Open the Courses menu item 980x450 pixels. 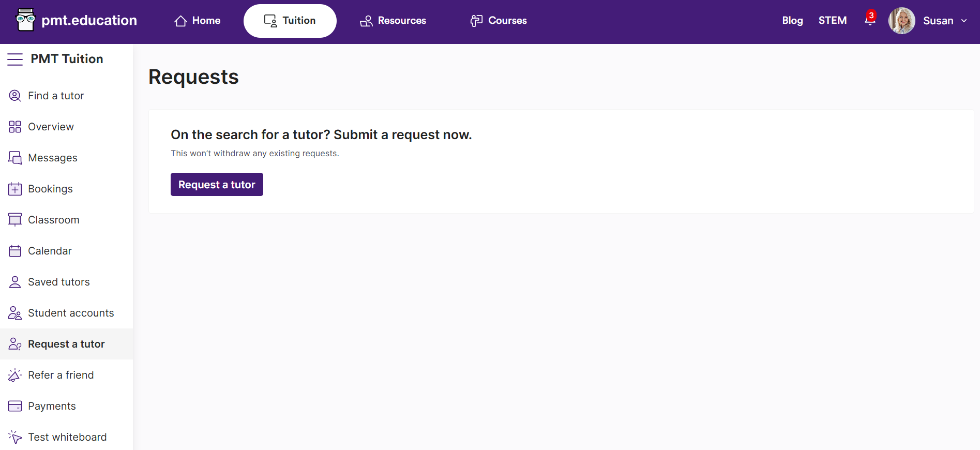(499, 21)
